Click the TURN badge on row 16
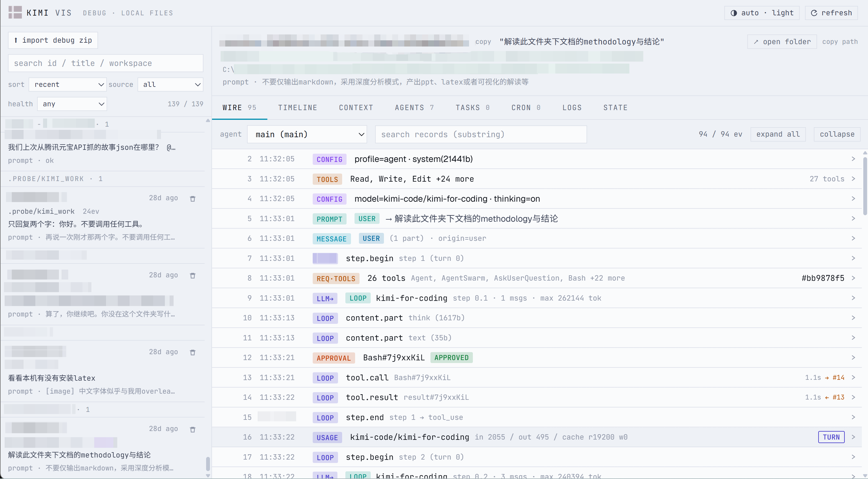This screenshot has width=868, height=479. tap(831, 437)
